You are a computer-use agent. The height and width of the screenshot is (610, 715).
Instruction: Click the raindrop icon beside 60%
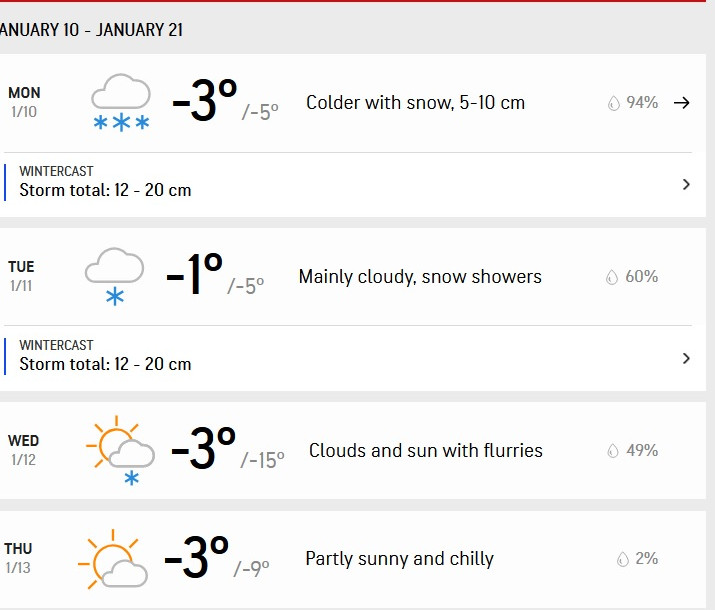pyautogui.click(x=612, y=277)
